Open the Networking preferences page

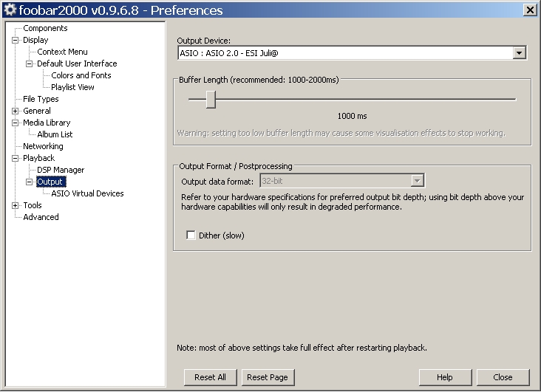coord(43,146)
